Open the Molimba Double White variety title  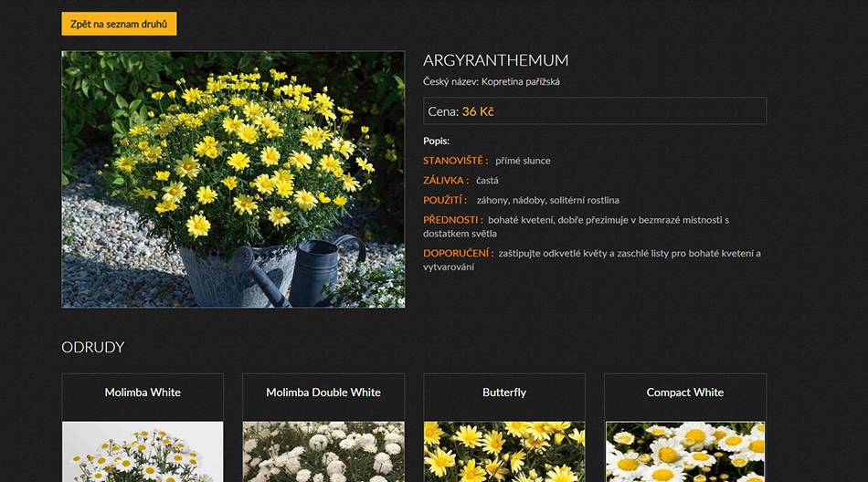point(323,393)
